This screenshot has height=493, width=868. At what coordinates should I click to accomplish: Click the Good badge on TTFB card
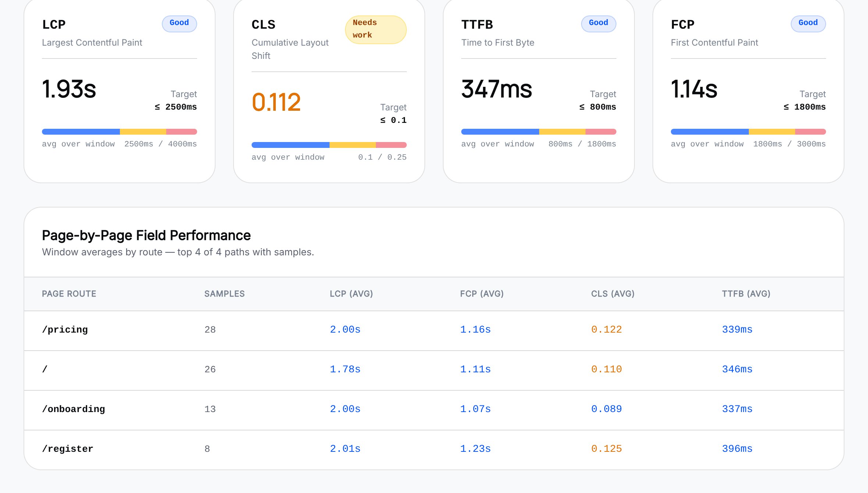(x=599, y=24)
